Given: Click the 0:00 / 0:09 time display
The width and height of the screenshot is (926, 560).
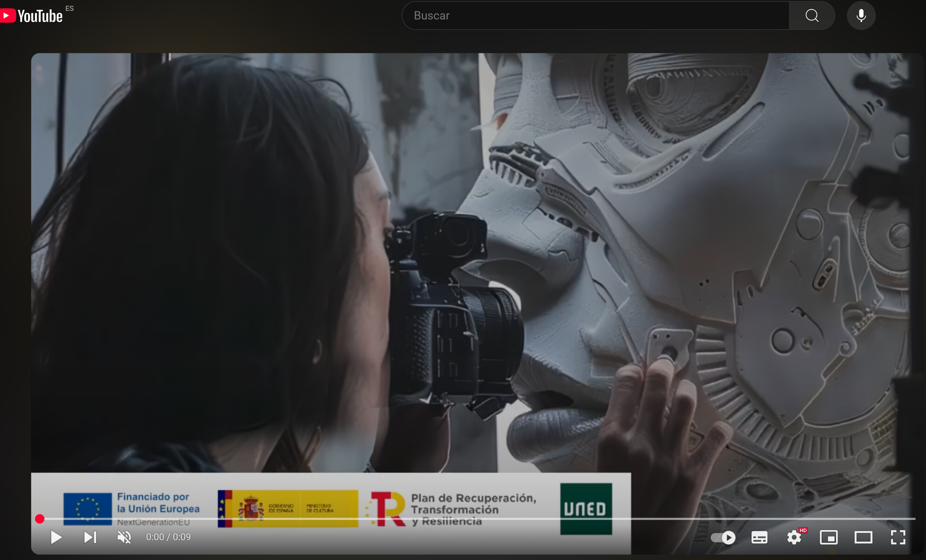Looking at the screenshot, I should coord(168,537).
